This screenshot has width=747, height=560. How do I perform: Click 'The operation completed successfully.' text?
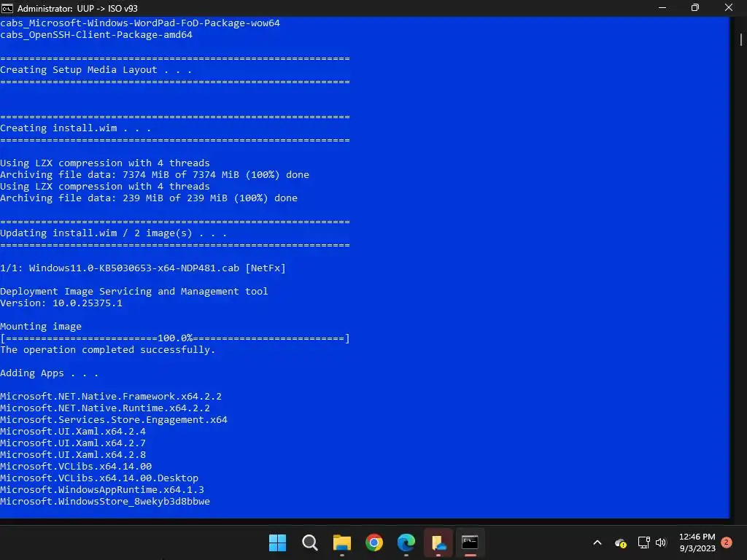coord(108,350)
